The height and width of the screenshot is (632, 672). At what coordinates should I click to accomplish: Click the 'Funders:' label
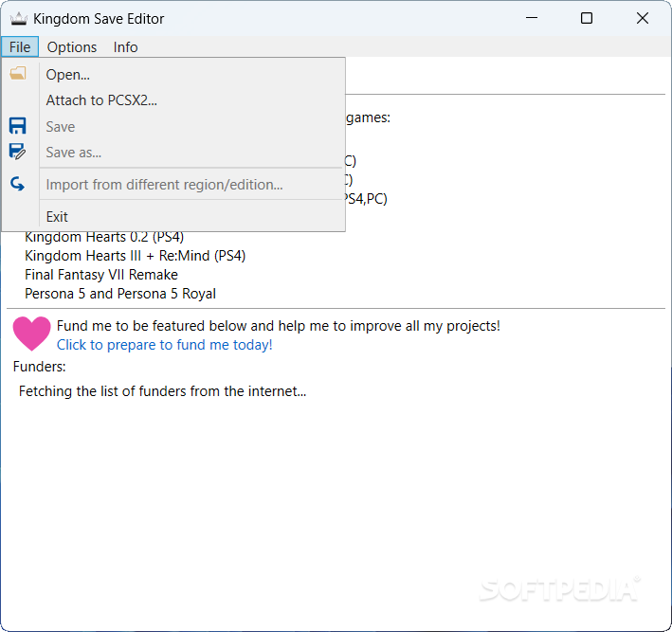pos(40,367)
